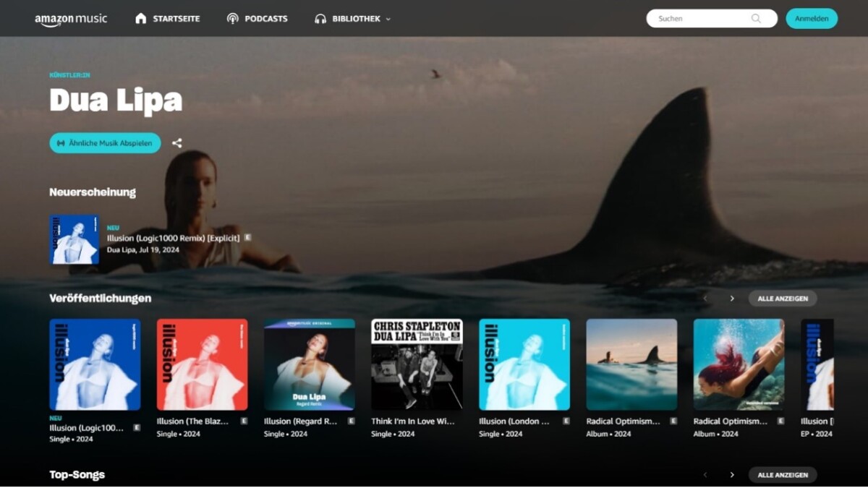Click the Podcasts microphone icon
Viewport: 868px width, 488px height.
231,18
